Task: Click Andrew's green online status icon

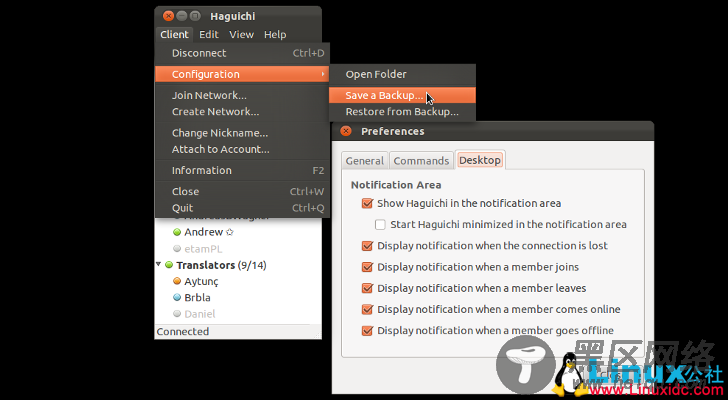Action: 176,232
